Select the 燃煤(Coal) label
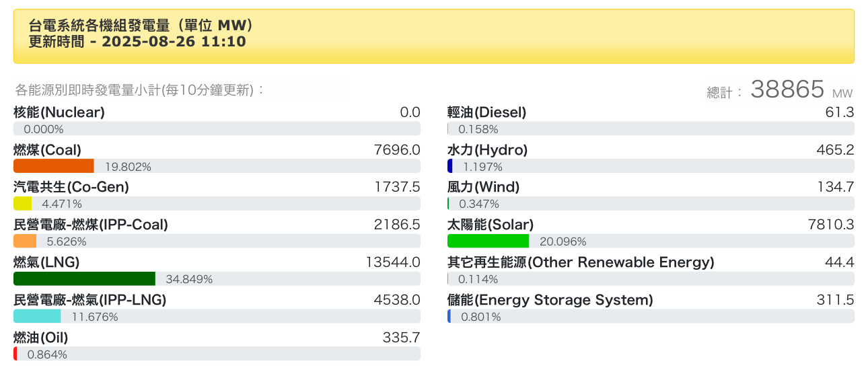Screen dimensions: 868x378 coord(47,150)
